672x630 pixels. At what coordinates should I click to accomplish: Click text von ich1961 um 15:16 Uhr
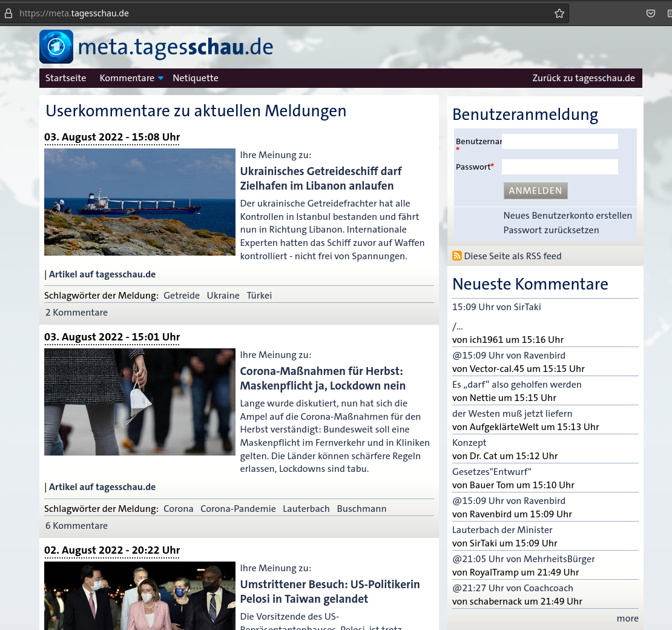pyautogui.click(x=508, y=340)
